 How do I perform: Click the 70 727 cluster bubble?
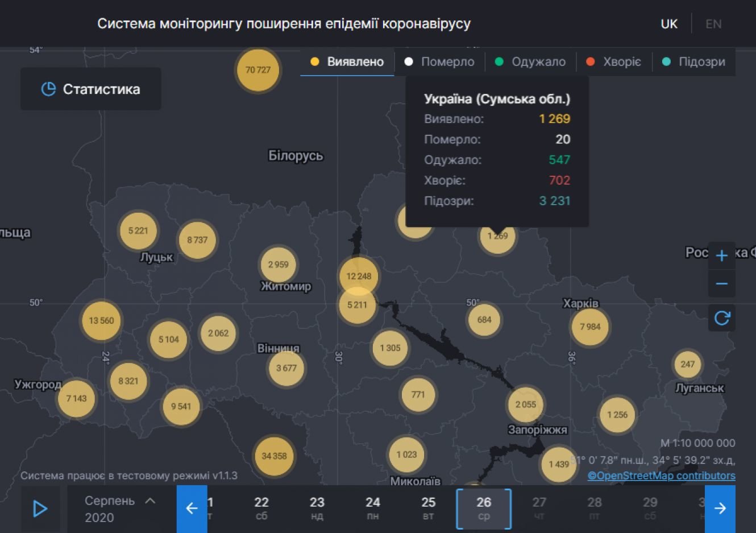point(258,70)
